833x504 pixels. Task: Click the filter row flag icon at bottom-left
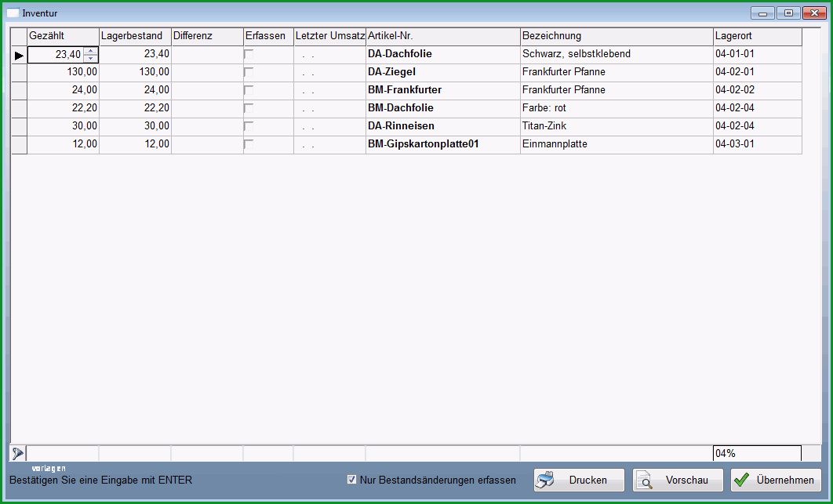18,454
